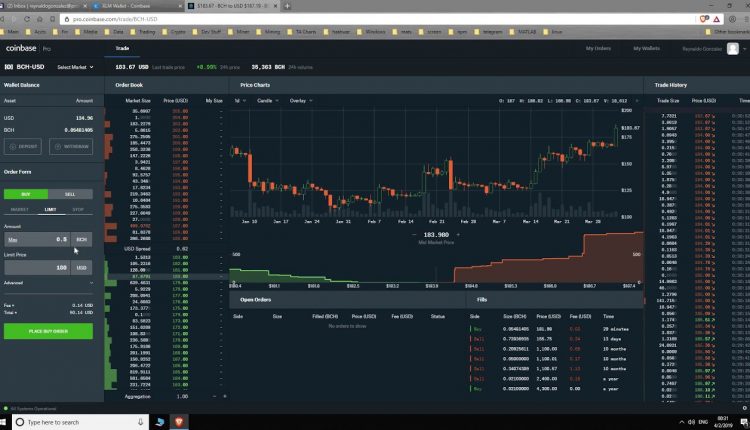Reload the page with the browser refresh icon
Image resolution: width=750 pixels, height=430 pixels.
pos(27,19)
